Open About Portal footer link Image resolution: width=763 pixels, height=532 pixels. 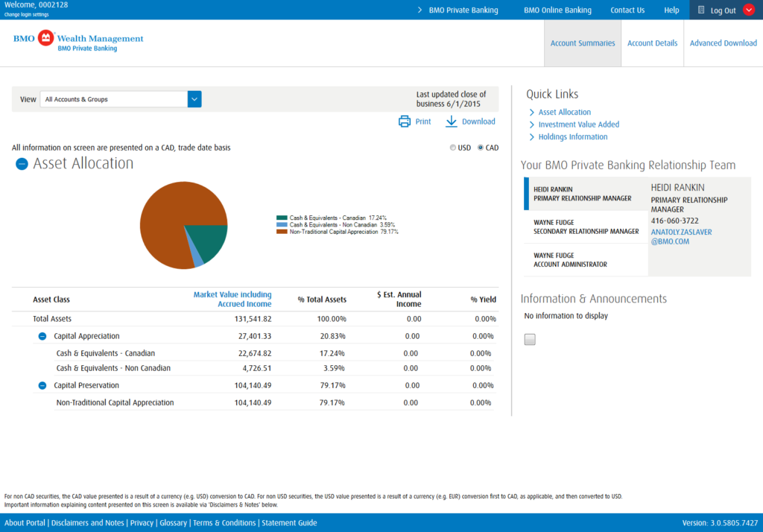click(x=25, y=523)
